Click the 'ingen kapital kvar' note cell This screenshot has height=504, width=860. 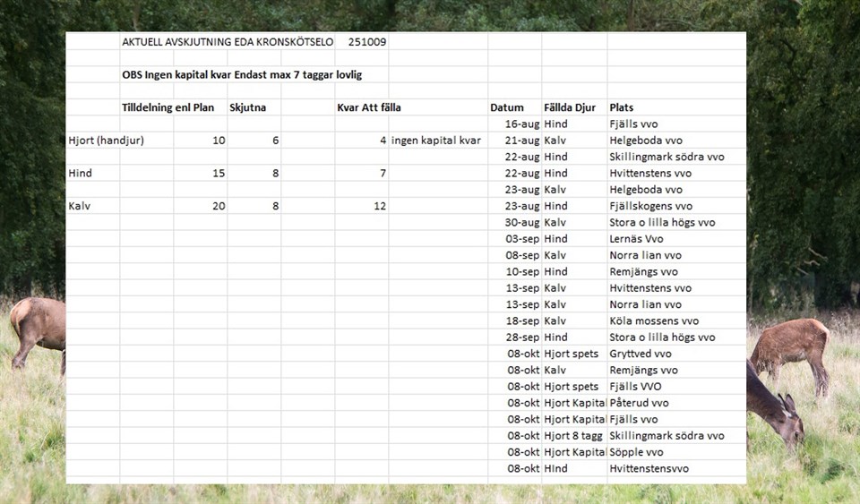point(435,141)
